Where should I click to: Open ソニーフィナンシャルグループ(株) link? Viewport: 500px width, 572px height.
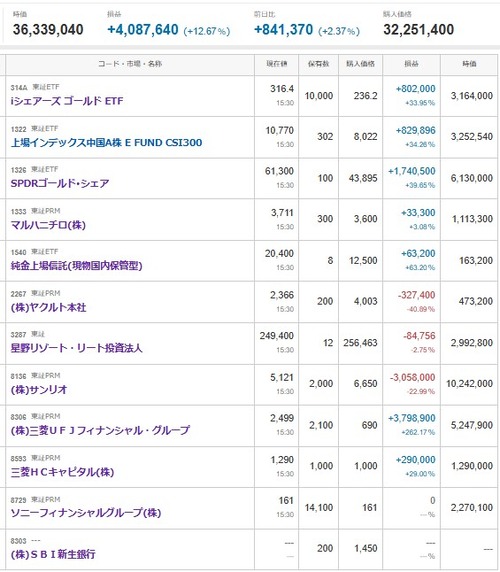[86, 513]
